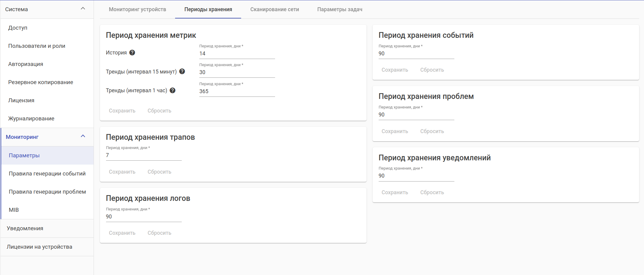Screen dimensions: 644x275
Task: Reset the notifications storage period
Action: pos(432,192)
